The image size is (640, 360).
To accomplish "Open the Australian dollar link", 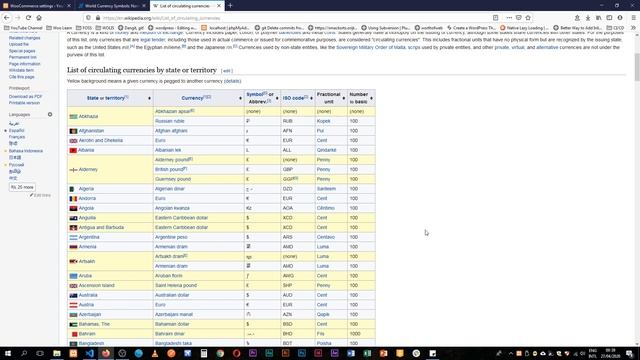I will click(172, 295).
